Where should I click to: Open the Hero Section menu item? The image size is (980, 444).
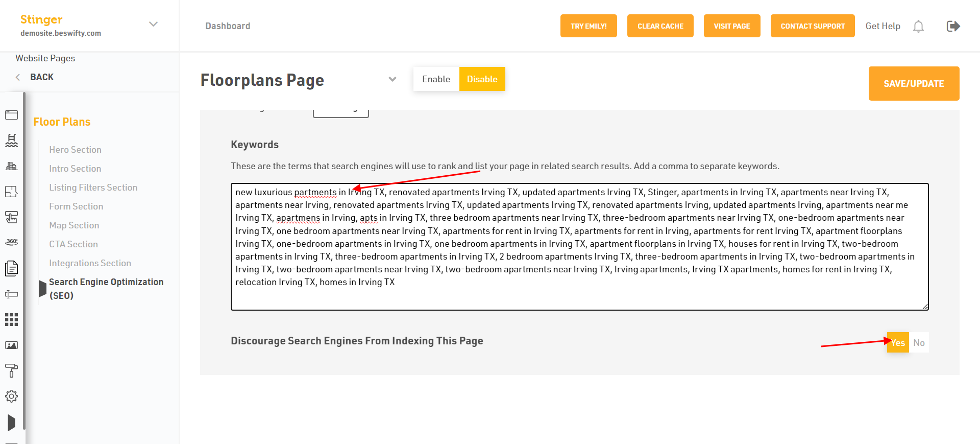[x=75, y=150]
